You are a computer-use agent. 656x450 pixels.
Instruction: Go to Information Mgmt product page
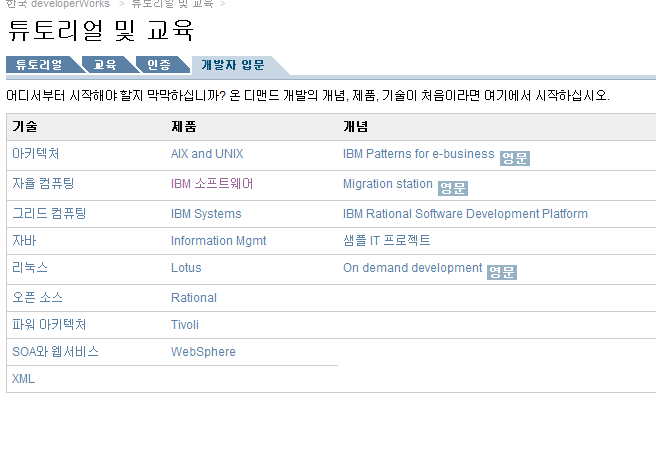(x=218, y=241)
